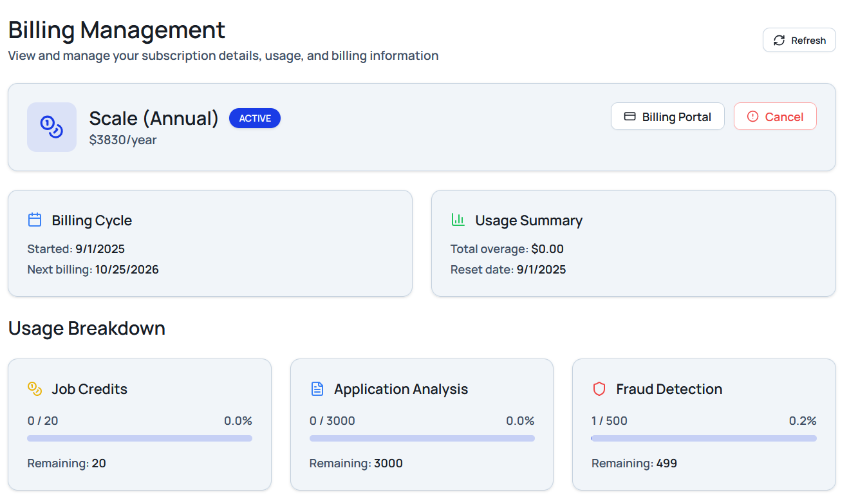Click the yellow Job Credits coin icon
Viewport: 849px width, 504px height.
pyautogui.click(x=35, y=389)
